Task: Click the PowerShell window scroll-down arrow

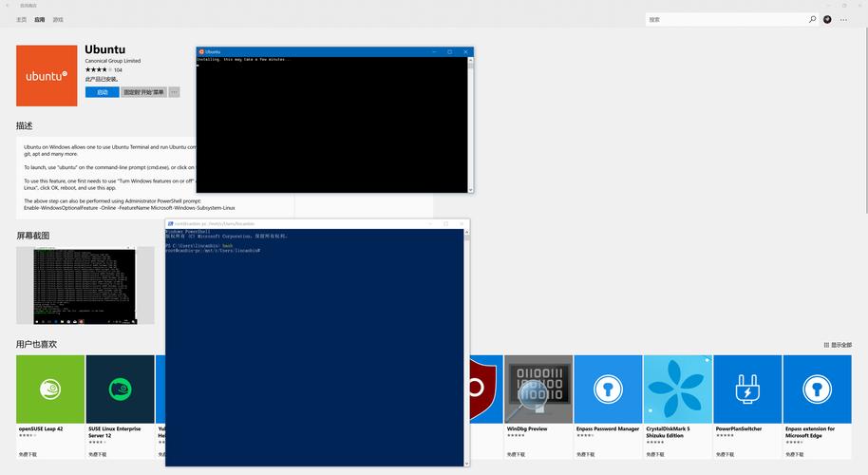Action: (466, 464)
